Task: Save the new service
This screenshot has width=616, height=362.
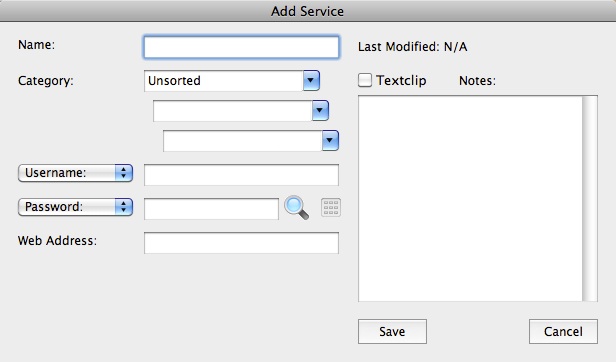Action: point(392,331)
